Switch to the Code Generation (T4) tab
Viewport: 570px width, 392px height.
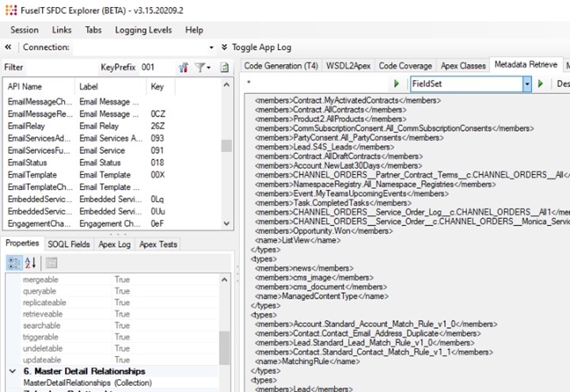tap(281, 66)
